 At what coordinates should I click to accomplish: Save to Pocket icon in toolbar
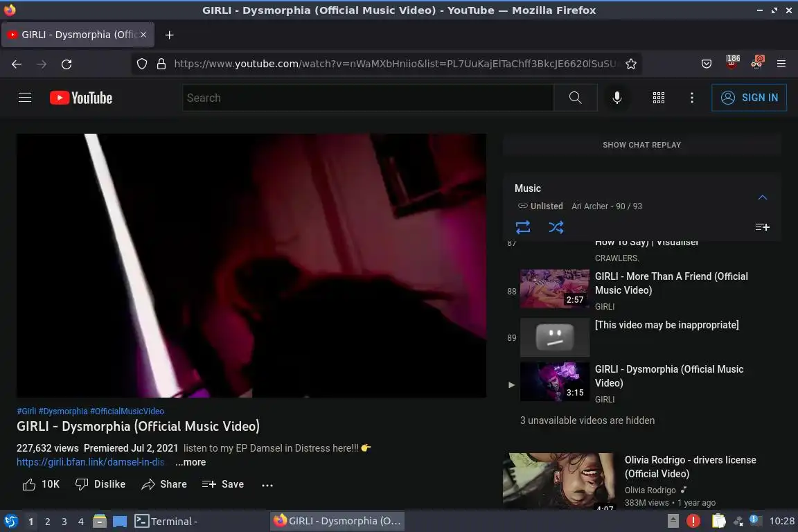(707, 64)
